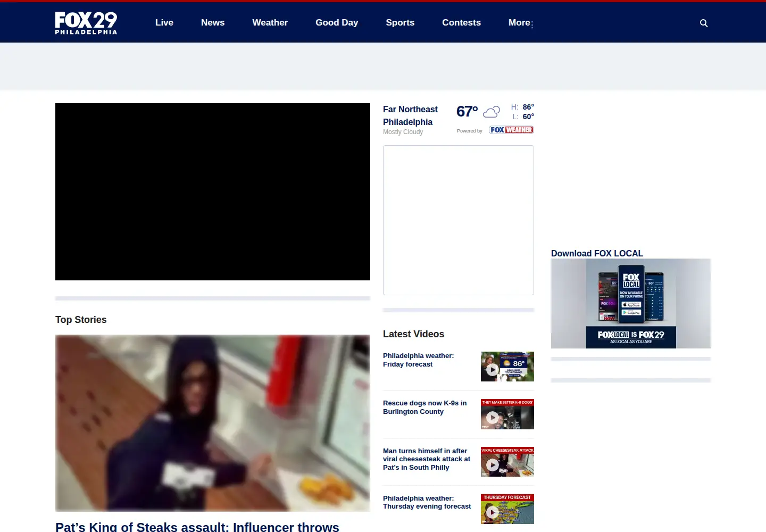Open the FOX 29 Philadelphia home logo
The width and height of the screenshot is (766, 532).
pos(86,23)
